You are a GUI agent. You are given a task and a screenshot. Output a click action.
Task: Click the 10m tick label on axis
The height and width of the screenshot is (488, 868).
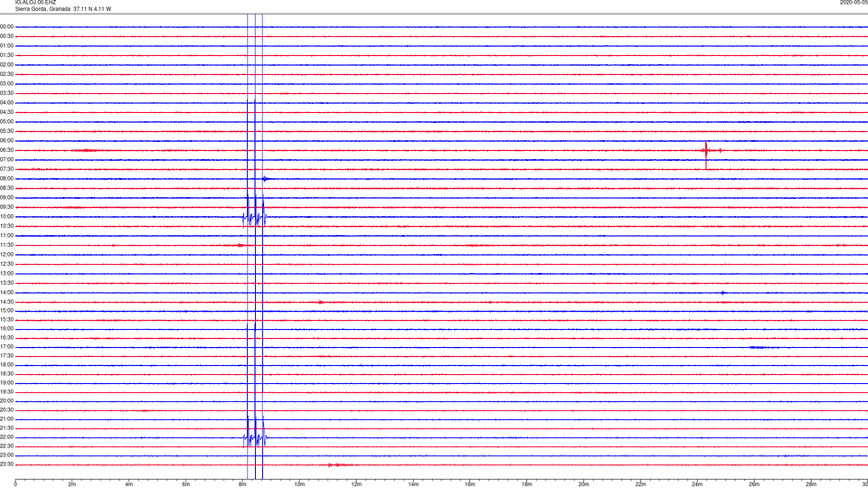coord(299,484)
